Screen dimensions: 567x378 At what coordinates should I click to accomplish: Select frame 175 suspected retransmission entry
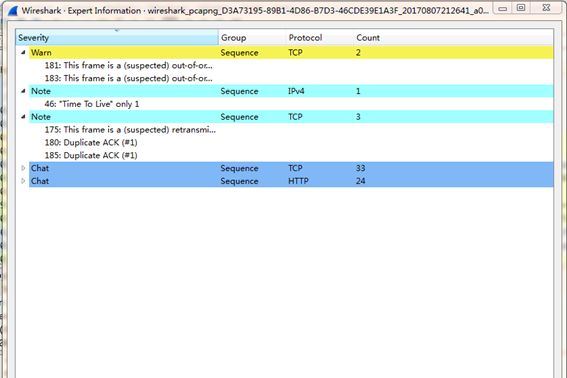point(130,129)
